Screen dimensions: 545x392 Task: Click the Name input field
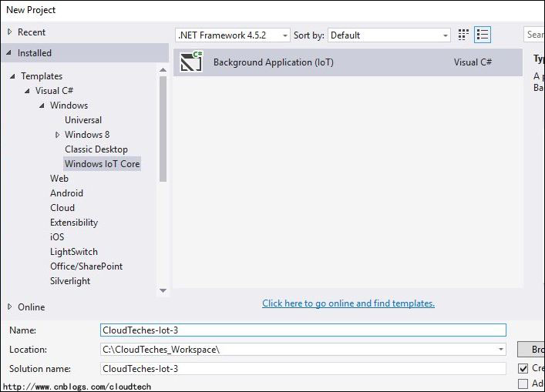[x=303, y=330]
